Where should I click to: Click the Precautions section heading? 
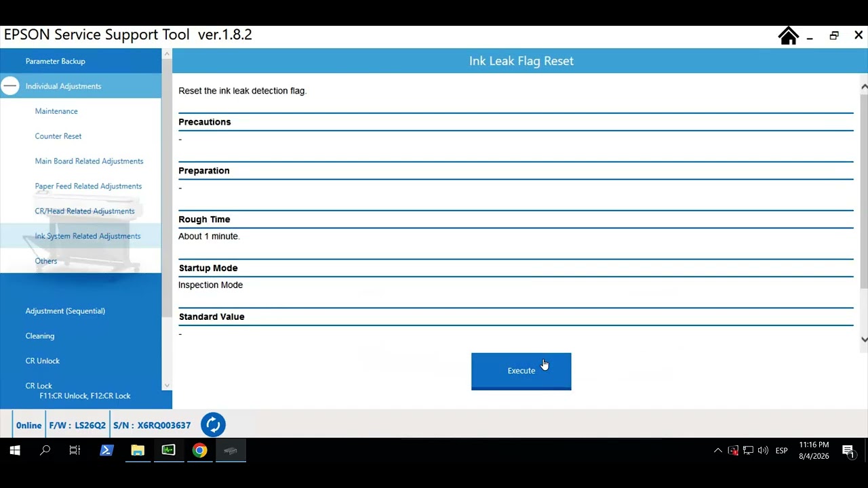click(x=205, y=122)
